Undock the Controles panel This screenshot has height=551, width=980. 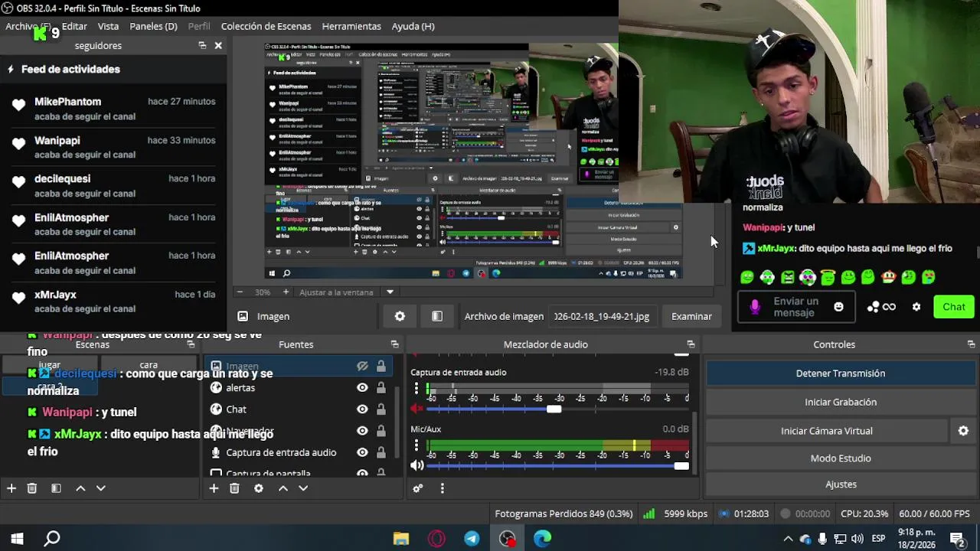pyautogui.click(x=971, y=344)
